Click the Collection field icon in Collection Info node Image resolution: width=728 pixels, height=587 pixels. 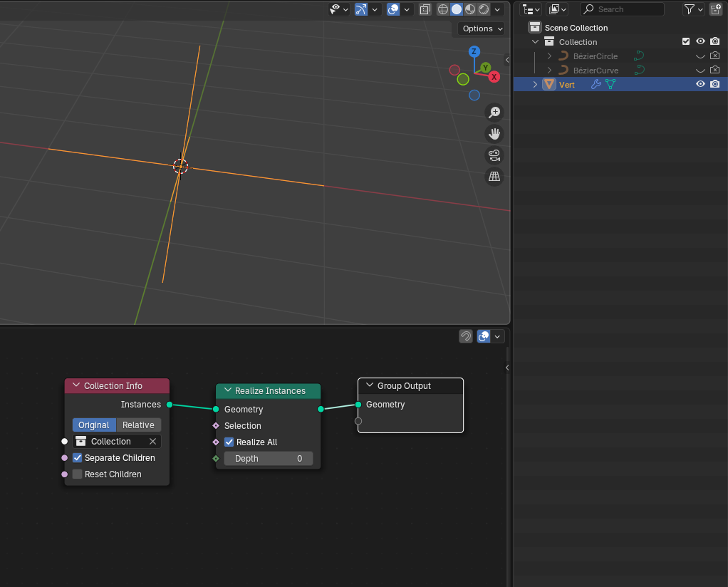[x=80, y=441]
